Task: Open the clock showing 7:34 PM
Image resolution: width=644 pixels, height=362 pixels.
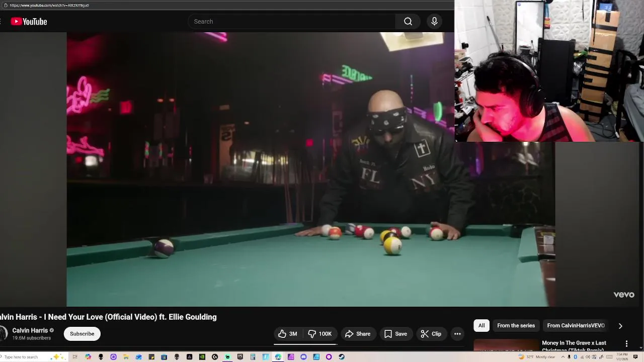Action: [622, 357]
